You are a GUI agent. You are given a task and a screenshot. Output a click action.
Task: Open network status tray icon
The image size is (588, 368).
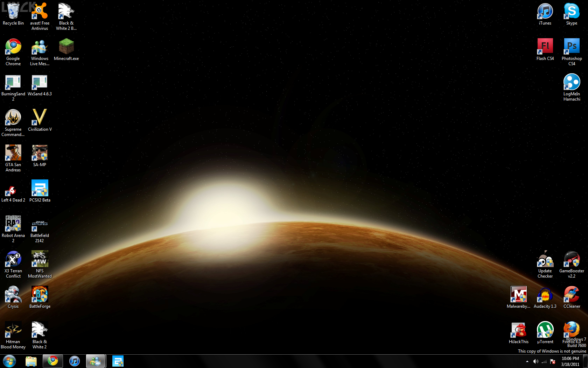click(x=544, y=361)
